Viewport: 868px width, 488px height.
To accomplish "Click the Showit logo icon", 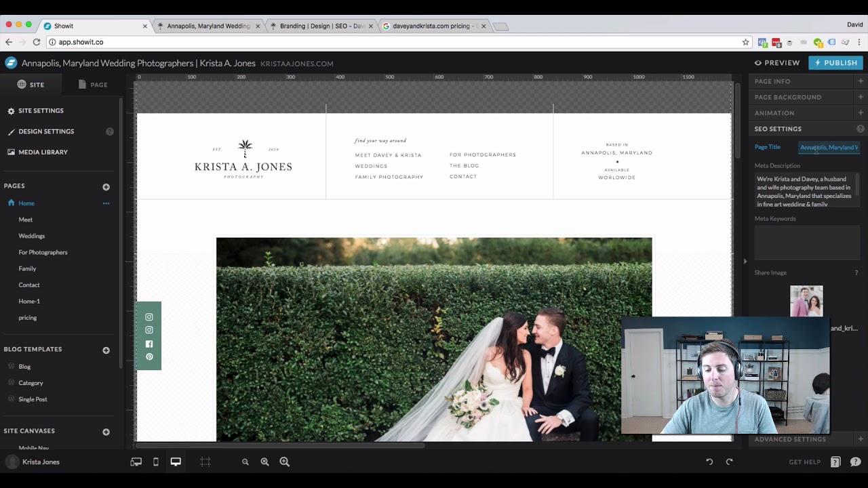I will pyautogui.click(x=11, y=63).
